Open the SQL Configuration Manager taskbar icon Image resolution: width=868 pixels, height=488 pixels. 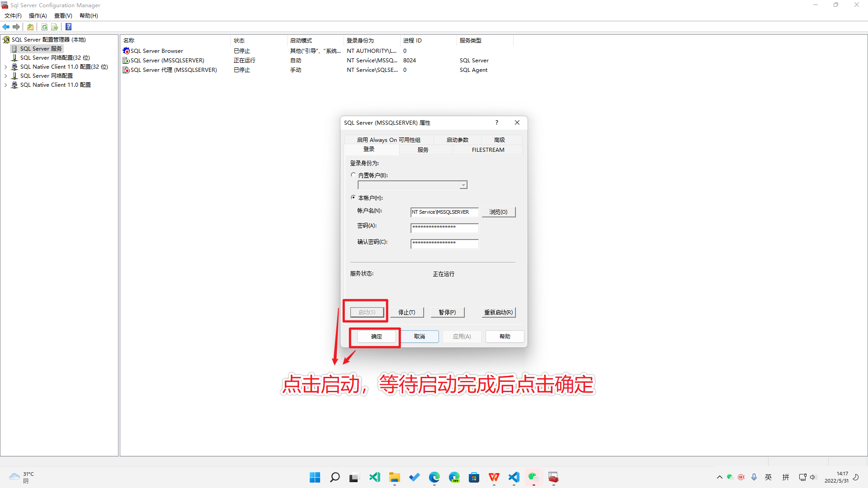tap(554, 478)
